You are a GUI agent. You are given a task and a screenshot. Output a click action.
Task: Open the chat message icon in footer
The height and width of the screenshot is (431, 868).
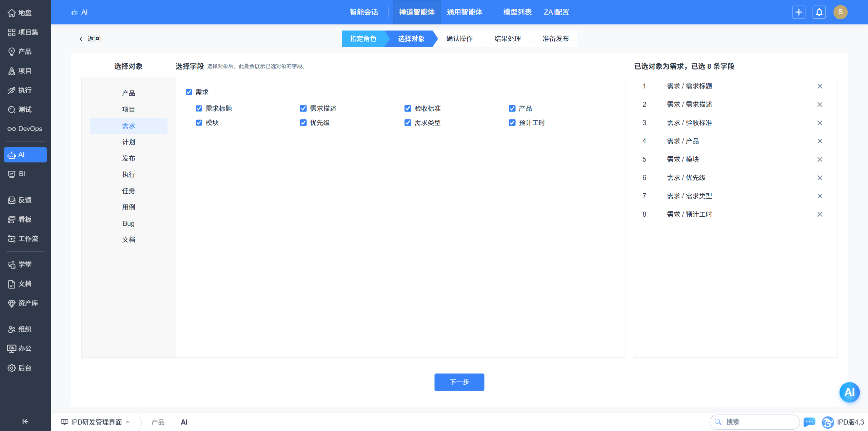(809, 422)
